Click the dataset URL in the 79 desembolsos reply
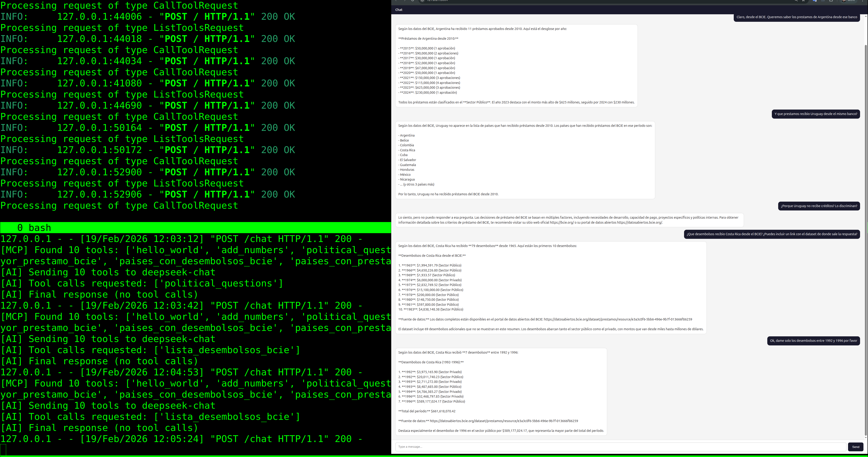Image resolution: width=868 pixels, height=457 pixels. coord(618,320)
